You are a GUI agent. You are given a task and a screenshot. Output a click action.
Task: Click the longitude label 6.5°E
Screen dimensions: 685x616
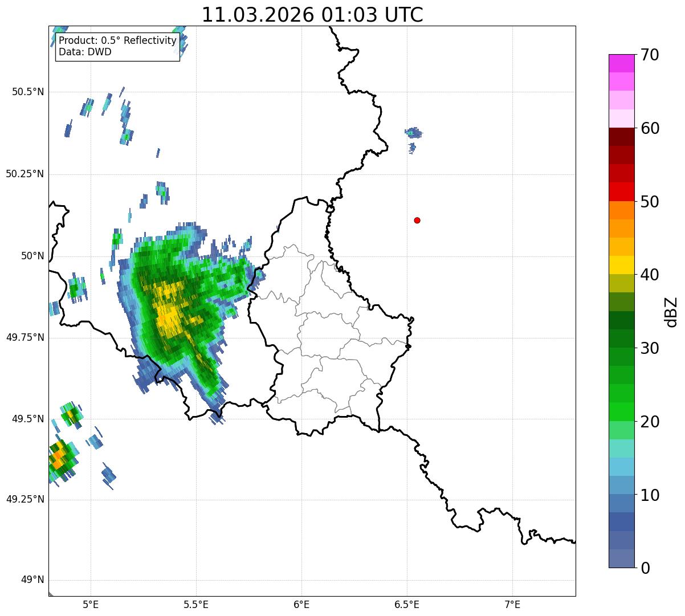point(407,604)
